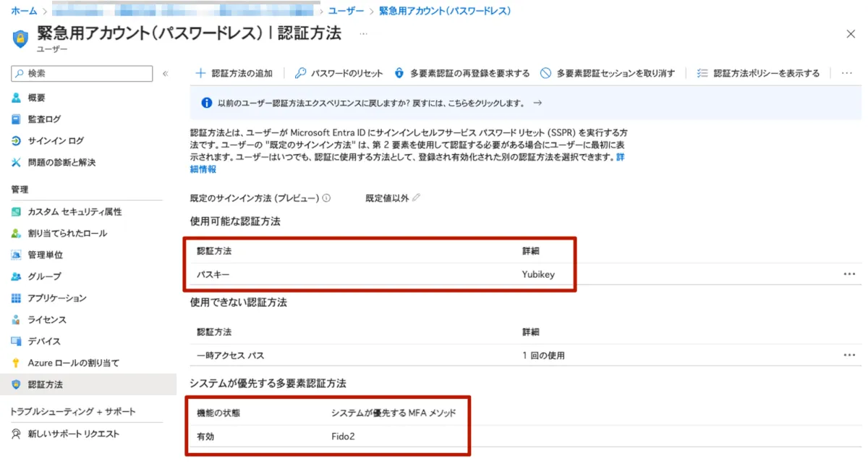Viewport: 868px width, 464px height.
Task: Click the Azure ロールの割り当て key icon
Action: click(16, 363)
